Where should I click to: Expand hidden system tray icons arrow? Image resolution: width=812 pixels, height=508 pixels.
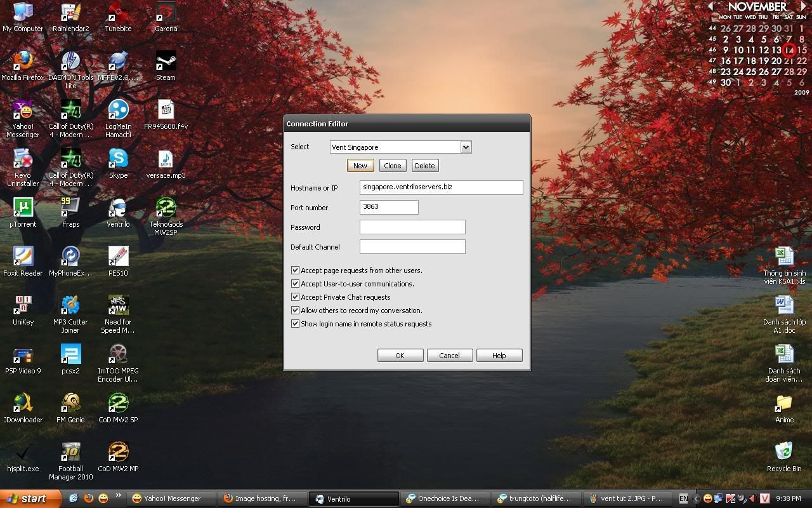(x=697, y=499)
